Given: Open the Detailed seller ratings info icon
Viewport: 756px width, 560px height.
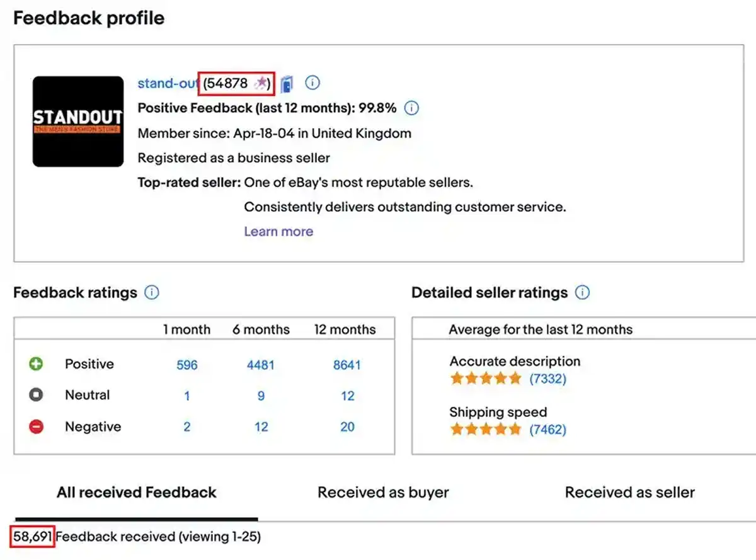Looking at the screenshot, I should pyautogui.click(x=583, y=292).
